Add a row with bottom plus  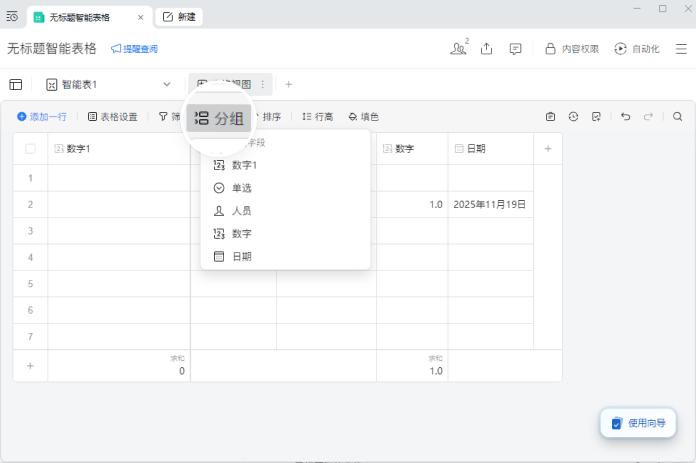[x=30, y=366]
